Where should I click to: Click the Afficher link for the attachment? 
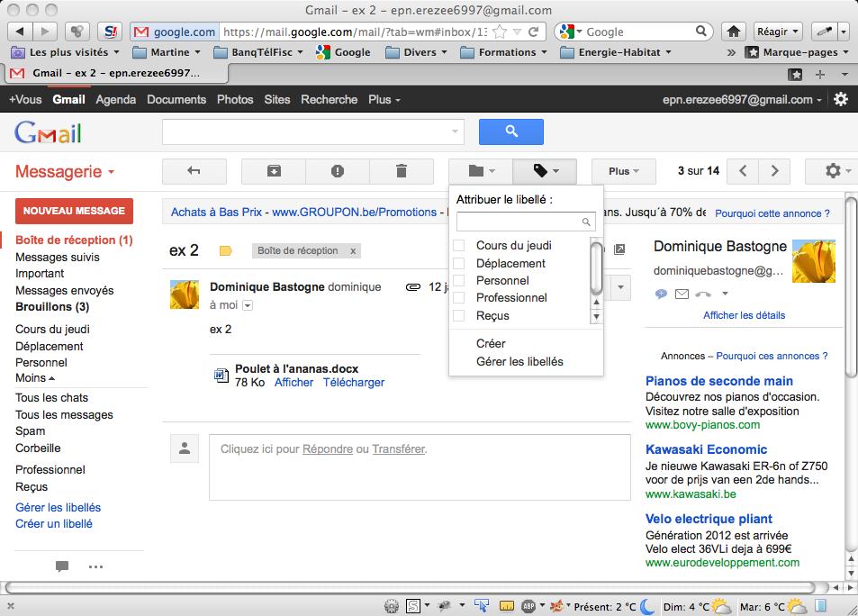pyautogui.click(x=294, y=382)
